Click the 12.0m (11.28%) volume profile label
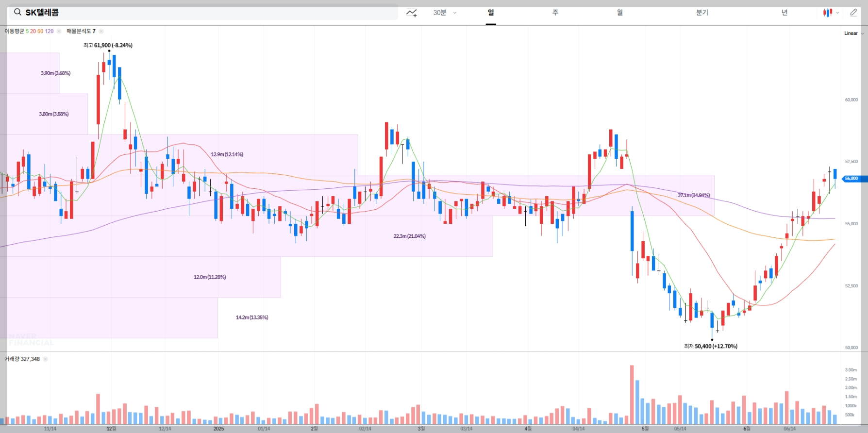 210,277
